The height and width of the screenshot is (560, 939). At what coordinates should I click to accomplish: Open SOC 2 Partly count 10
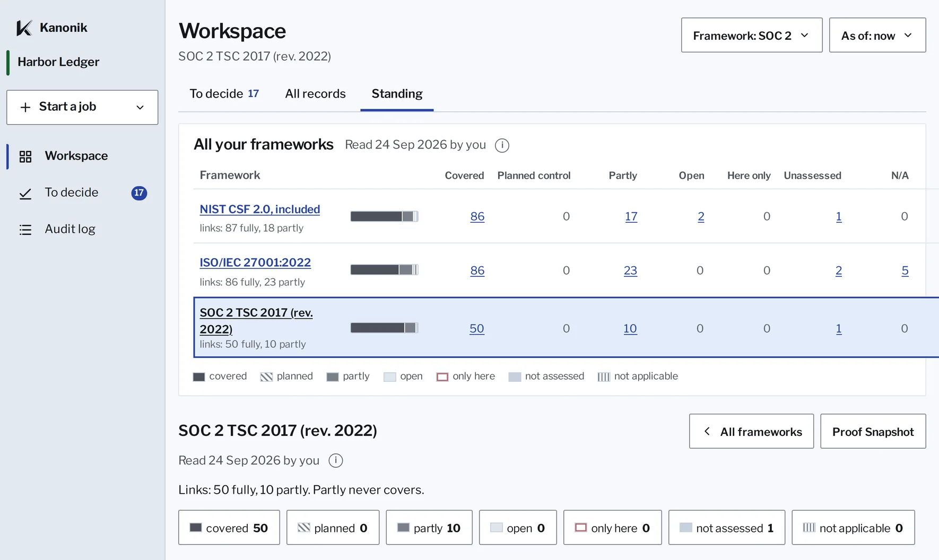click(x=630, y=328)
